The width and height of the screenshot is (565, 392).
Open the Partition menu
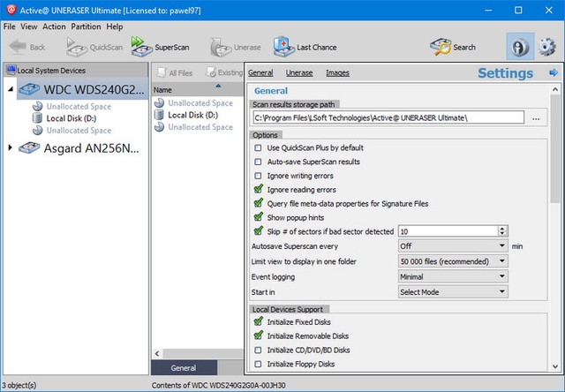click(x=86, y=26)
